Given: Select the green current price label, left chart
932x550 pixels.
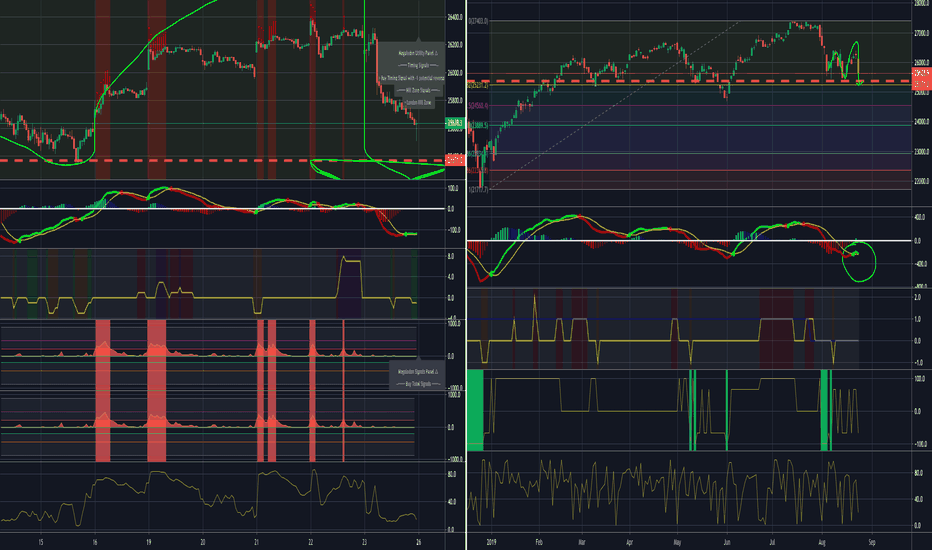Looking at the screenshot, I should [455, 123].
